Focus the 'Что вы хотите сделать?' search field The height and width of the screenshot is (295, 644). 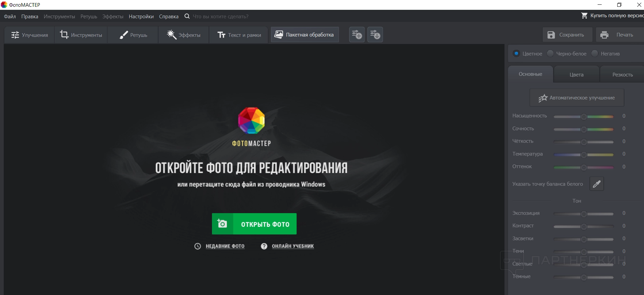pyautogui.click(x=220, y=17)
